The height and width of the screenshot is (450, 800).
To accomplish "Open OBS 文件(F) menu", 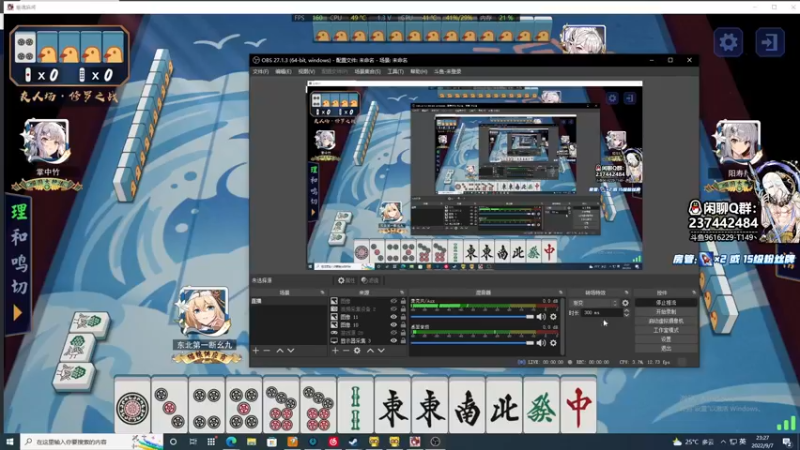I will point(260,71).
